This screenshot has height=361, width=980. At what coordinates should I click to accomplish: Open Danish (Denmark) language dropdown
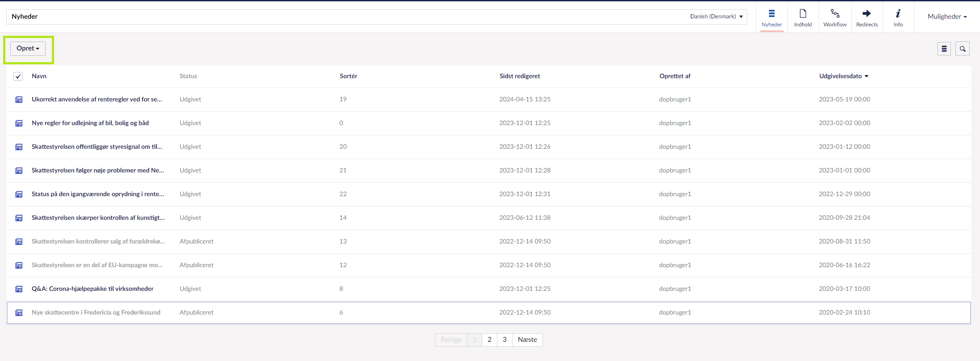point(716,17)
